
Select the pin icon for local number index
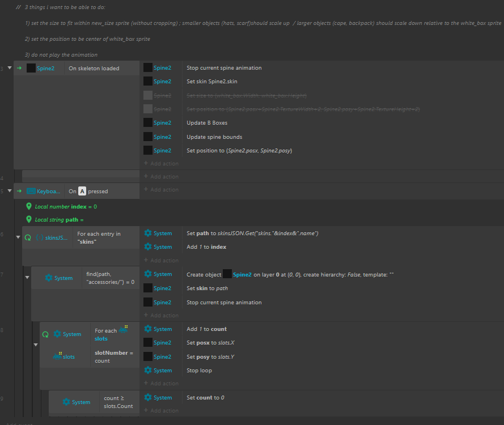(x=29, y=207)
